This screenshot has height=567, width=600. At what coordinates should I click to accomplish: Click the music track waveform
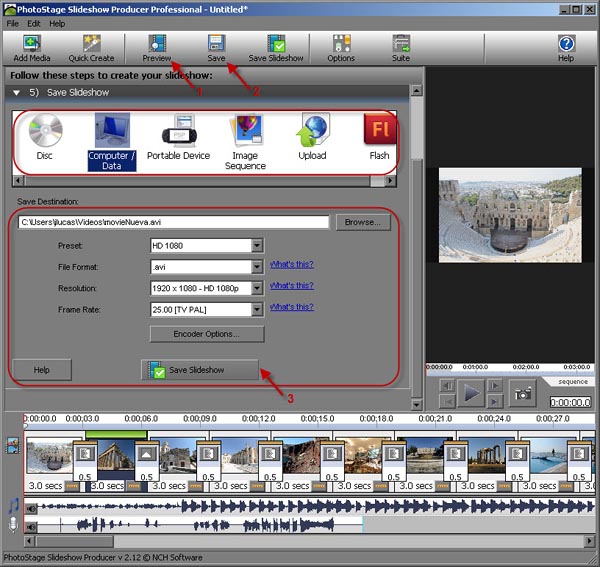coord(316,507)
